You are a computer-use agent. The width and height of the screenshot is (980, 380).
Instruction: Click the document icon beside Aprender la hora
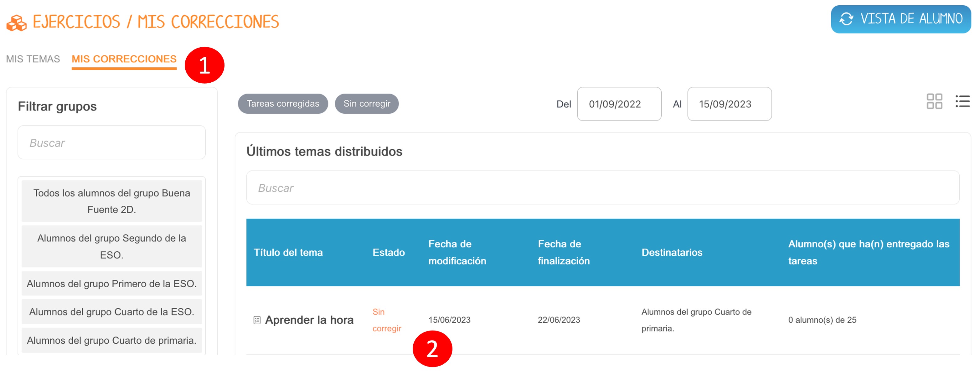tap(257, 320)
